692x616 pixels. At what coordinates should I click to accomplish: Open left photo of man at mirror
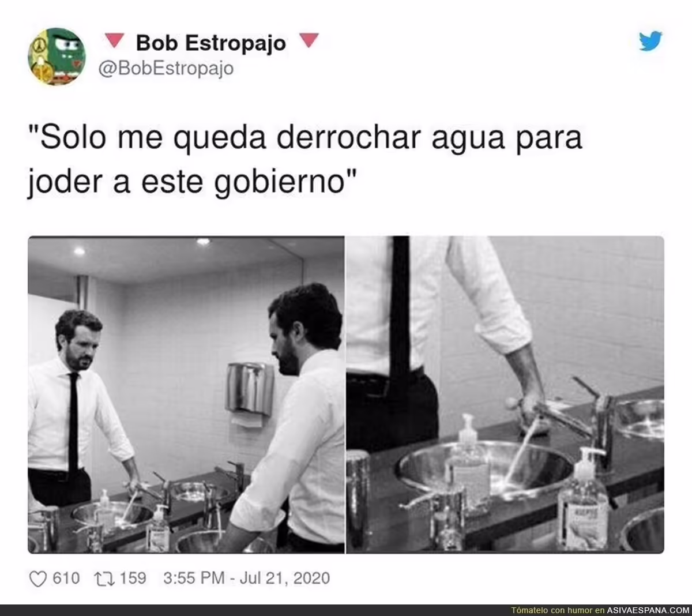[186, 395]
